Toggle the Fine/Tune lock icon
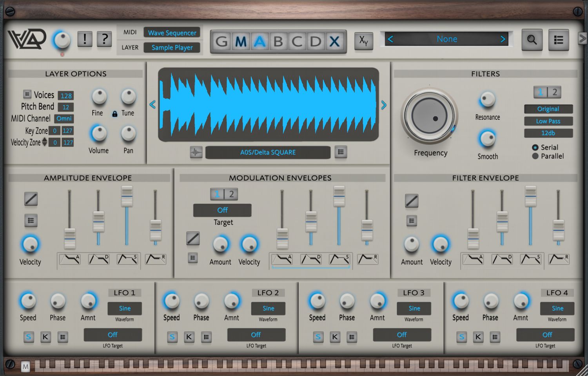 coord(114,114)
